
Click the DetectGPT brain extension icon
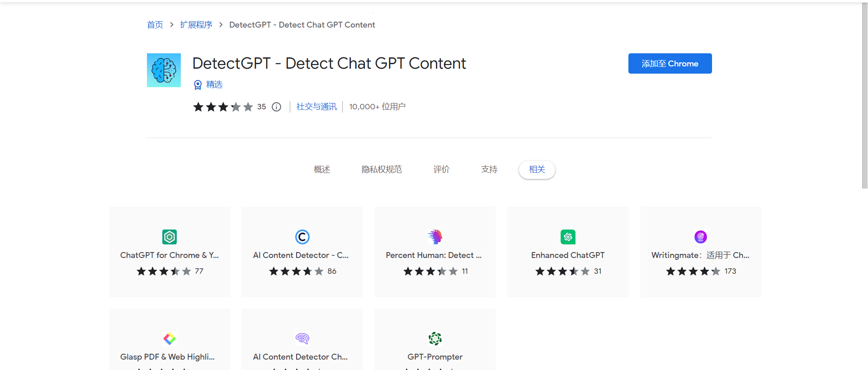(164, 70)
